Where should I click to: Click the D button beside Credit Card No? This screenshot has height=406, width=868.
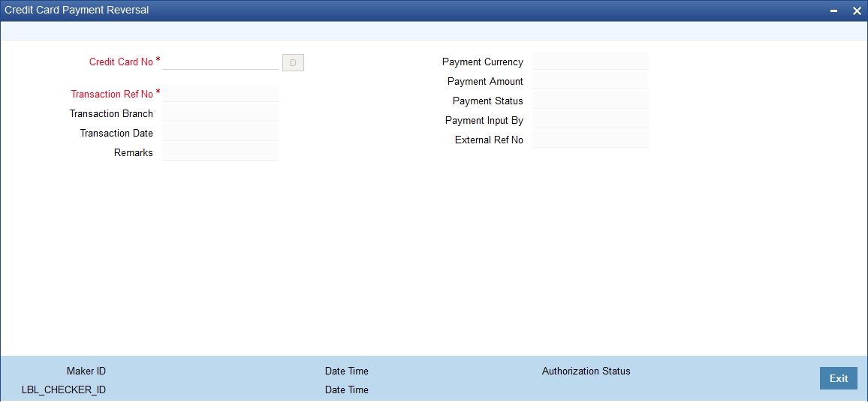293,62
